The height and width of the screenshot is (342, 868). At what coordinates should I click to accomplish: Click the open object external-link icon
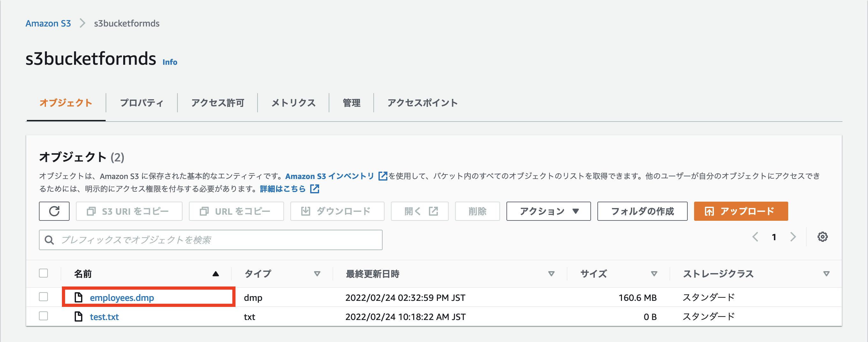point(433,211)
